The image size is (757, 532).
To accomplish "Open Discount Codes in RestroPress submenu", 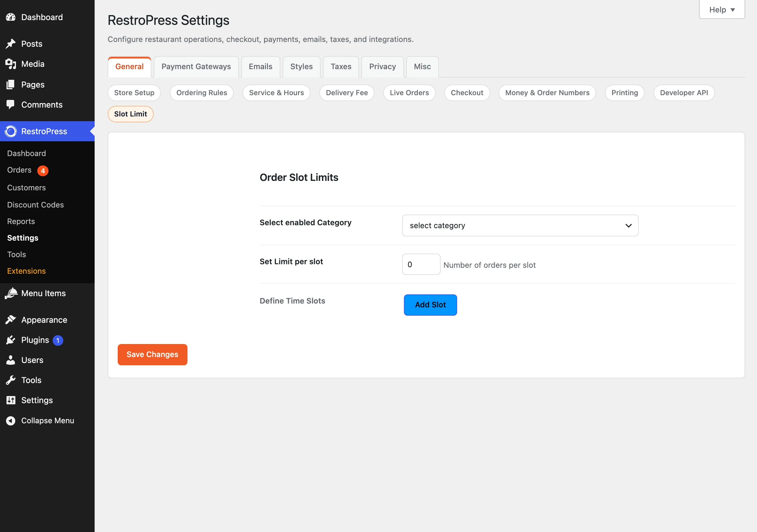I will tap(35, 205).
